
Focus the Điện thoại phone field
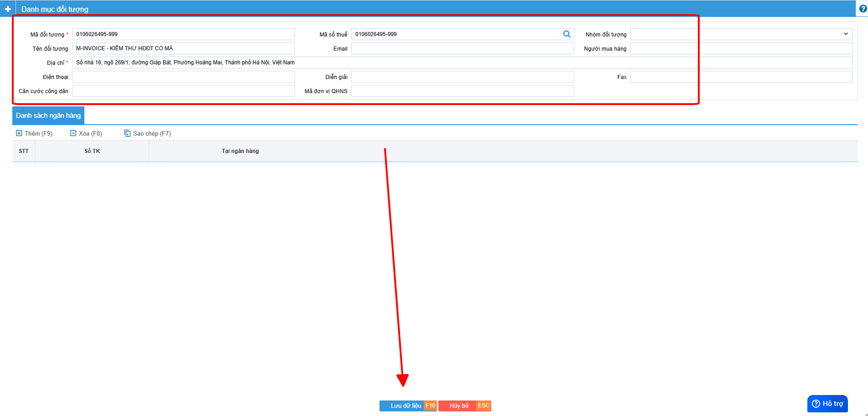[183, 77]
